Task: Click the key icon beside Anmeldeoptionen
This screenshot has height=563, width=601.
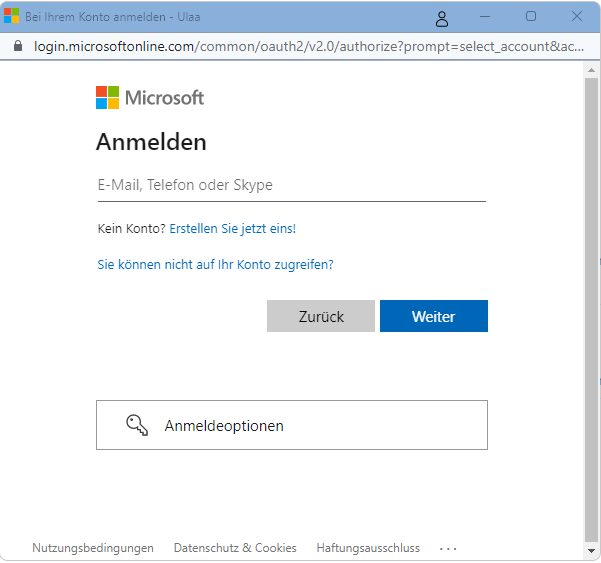Action: pos(137,425)
